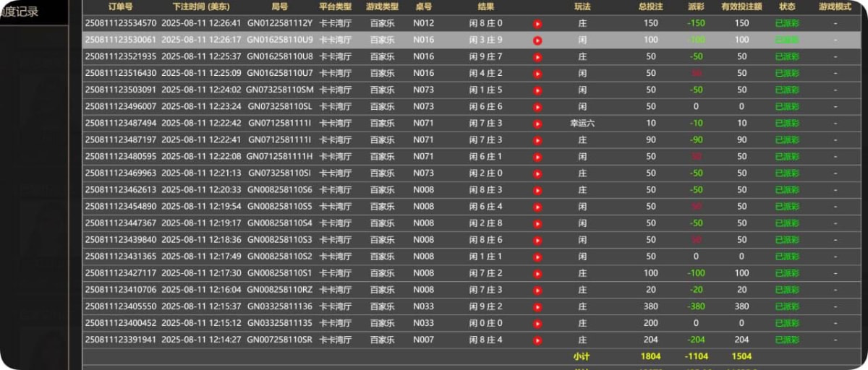The width and height of the screenshot is (868, 370).
Task: Open replay icon for round GN016258110U9
Action: (537, 40)
